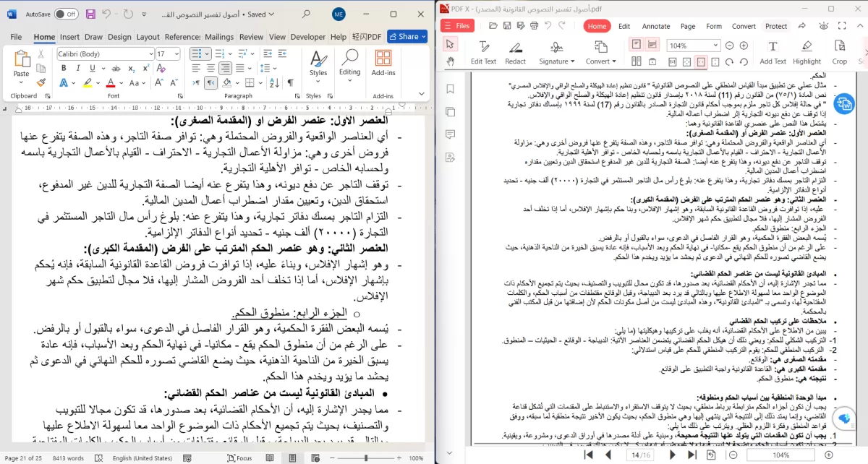Open the PDF zoom 104% combo box

click(x=692, y=45)
